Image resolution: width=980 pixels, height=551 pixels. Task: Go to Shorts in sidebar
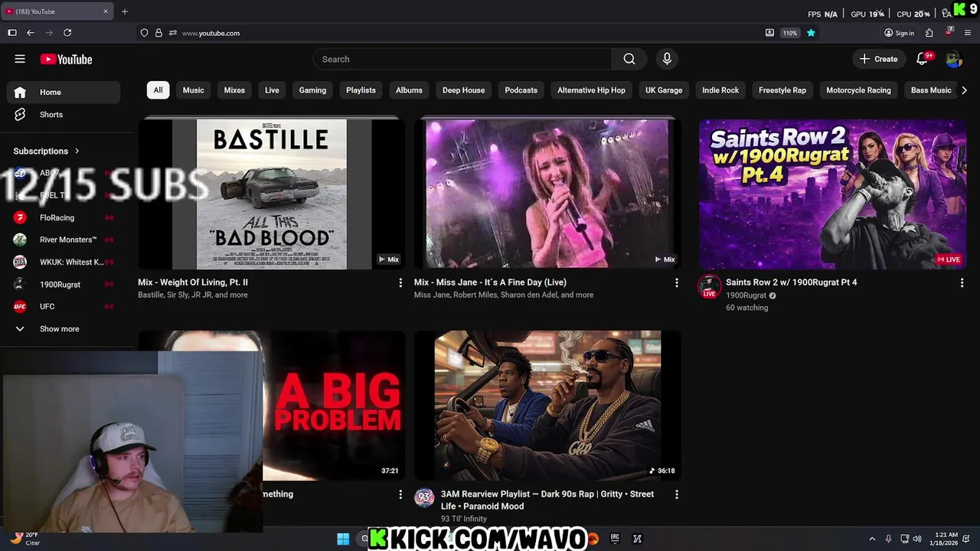pyautogui.click(x=64, y=115)
